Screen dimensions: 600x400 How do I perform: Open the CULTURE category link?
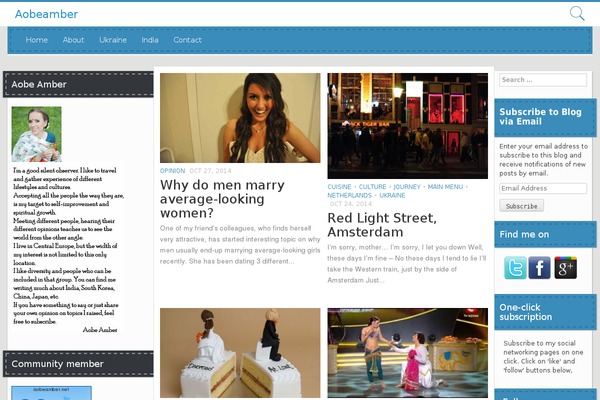point(372,187)
